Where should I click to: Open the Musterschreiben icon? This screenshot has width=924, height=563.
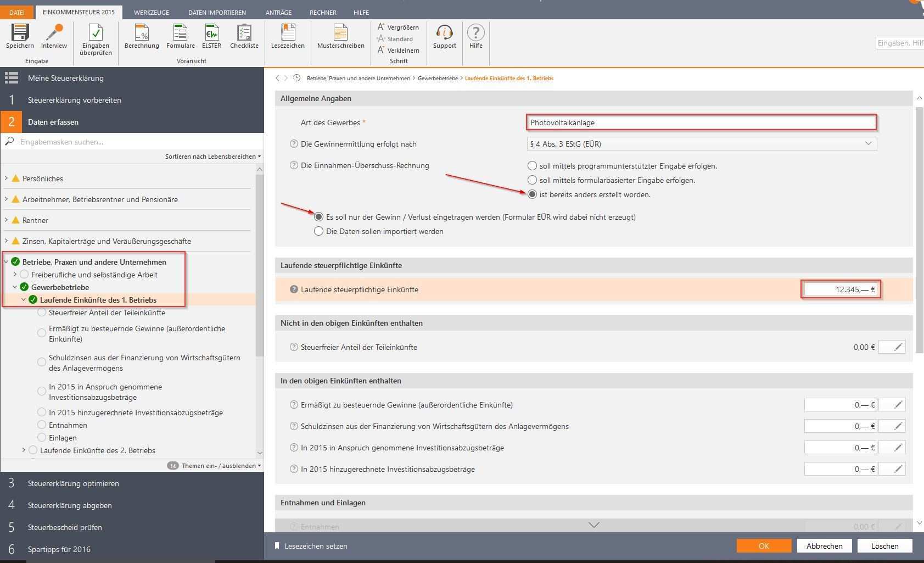click(340, 33)
